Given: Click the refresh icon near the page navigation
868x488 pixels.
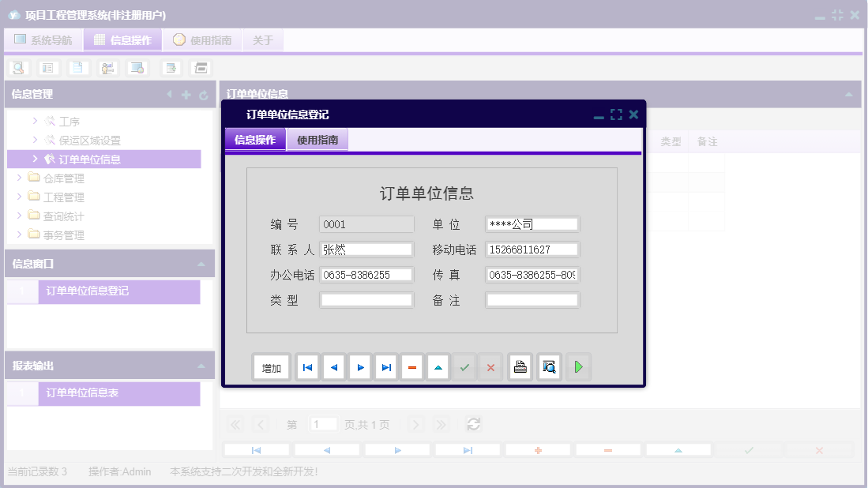Looking at the screenshot, I should (x=474, y=424).
